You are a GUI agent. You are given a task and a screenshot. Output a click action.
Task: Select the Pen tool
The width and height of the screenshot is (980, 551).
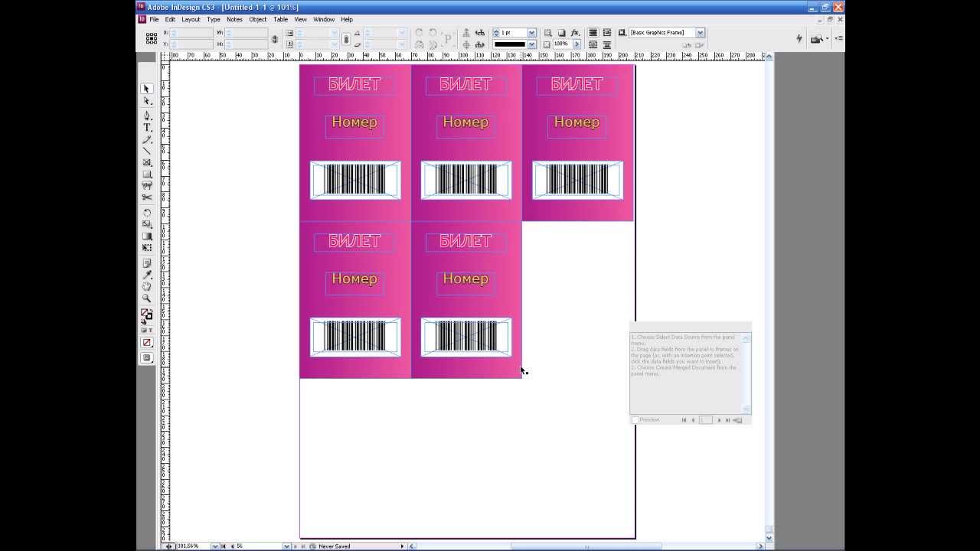coord(146,115)
